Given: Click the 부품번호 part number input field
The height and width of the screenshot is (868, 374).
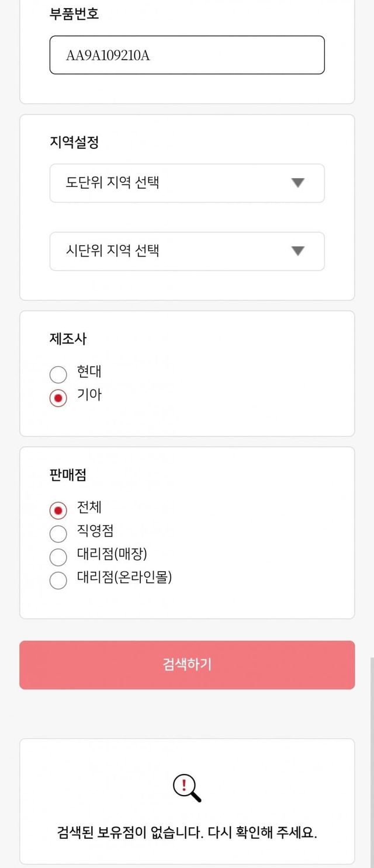Looking at the screenshot, I should click(187, 55).
